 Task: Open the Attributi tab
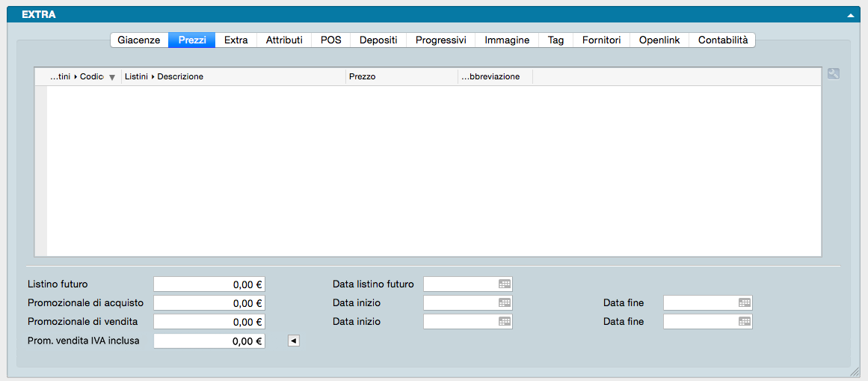pos(284,40)
